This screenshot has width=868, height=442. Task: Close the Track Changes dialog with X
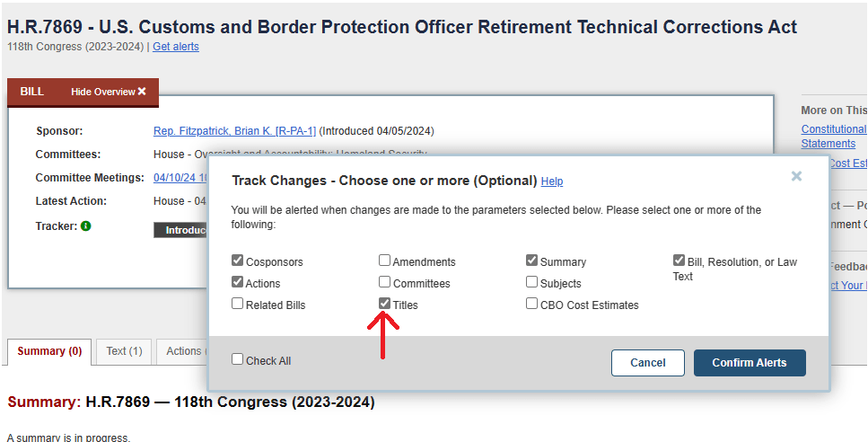(x=796, y=176)
